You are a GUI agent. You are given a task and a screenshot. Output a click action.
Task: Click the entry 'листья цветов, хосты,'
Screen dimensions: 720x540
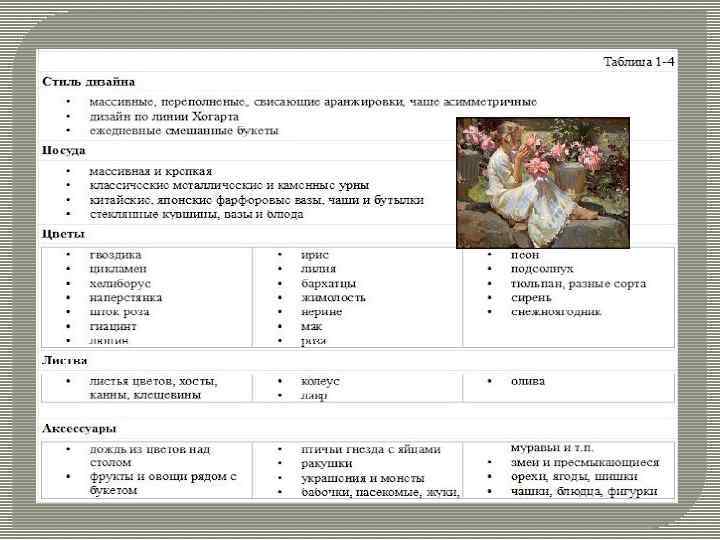[x=154, y=381]
